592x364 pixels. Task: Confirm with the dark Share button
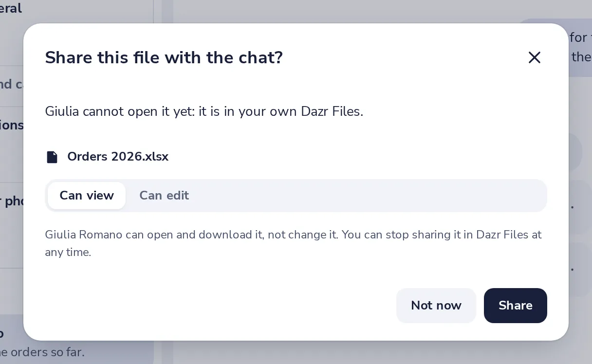(516, 306)
